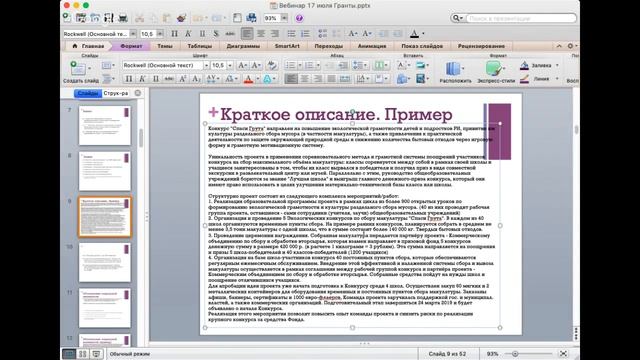Screen dimensions: 640x360
Task: Click the Заливка fill bucket icon
Action: point(524,65)
